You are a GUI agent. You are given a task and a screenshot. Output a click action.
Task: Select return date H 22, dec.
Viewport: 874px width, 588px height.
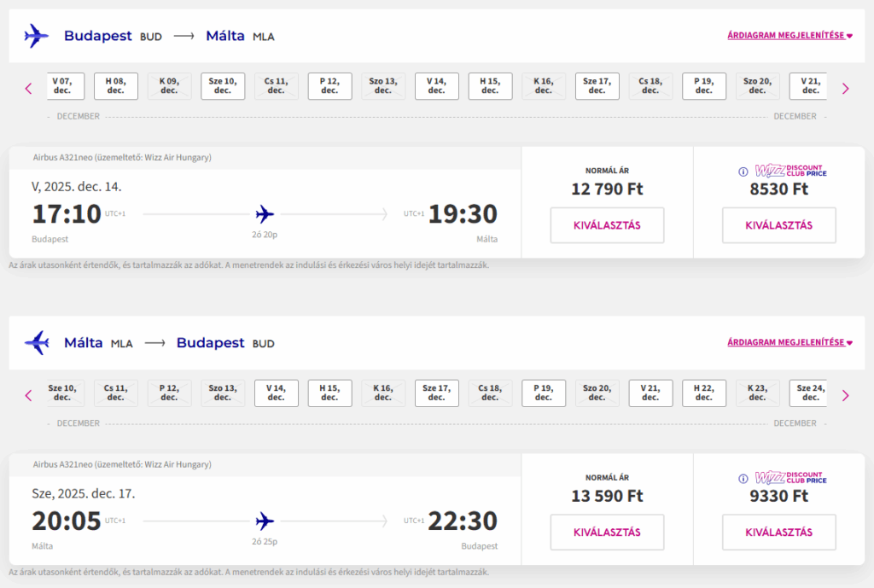click(704, 393)
